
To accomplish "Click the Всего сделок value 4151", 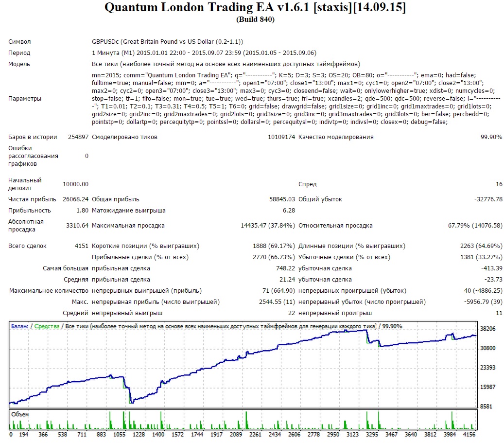I will pos(81,246).
